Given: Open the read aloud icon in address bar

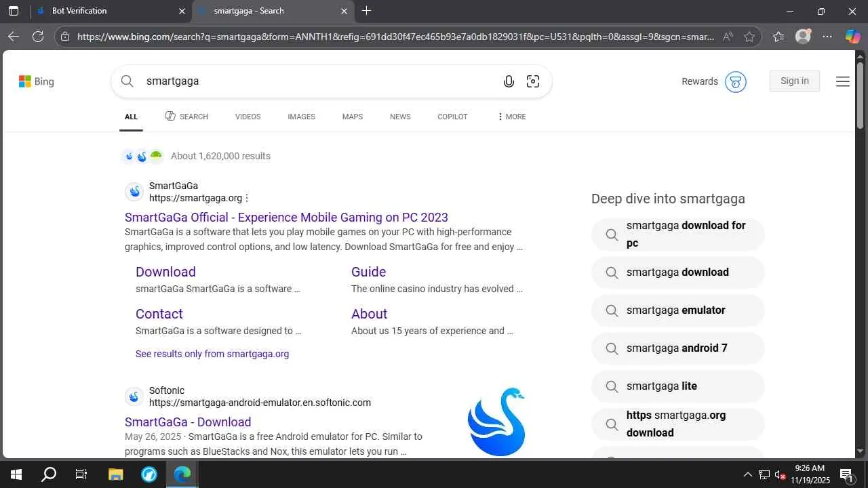Looking at the screenshot, I should (728, 37).
